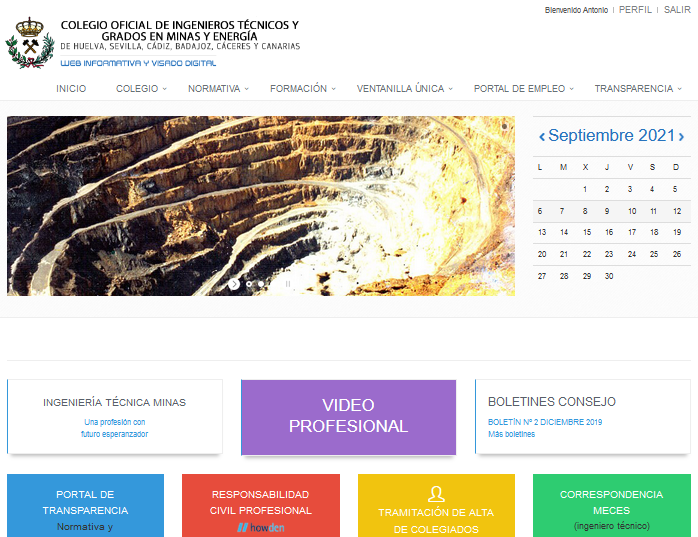Click the slider next arrow button
Image resolution: width=698 pixels, height=537 pixels.
234,284
